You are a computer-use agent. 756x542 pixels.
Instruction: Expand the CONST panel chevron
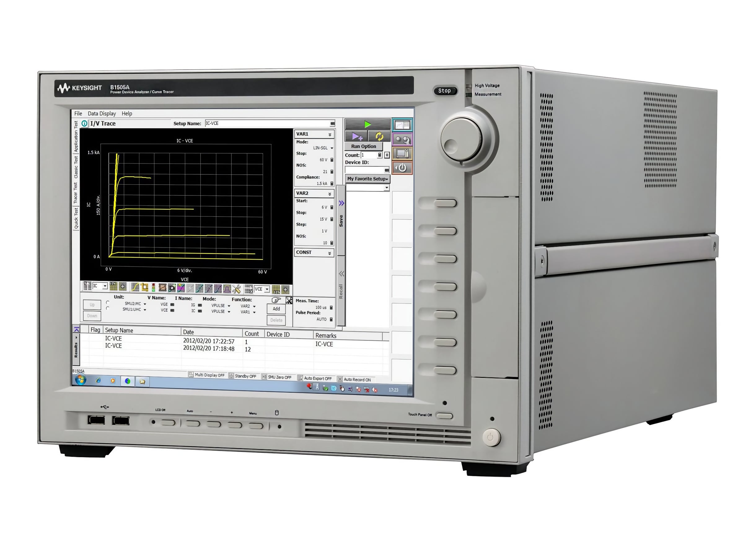330,253
